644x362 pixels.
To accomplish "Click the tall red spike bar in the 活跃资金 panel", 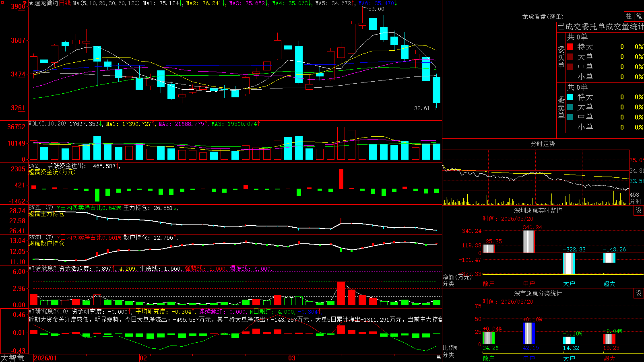I will (341, 179).
